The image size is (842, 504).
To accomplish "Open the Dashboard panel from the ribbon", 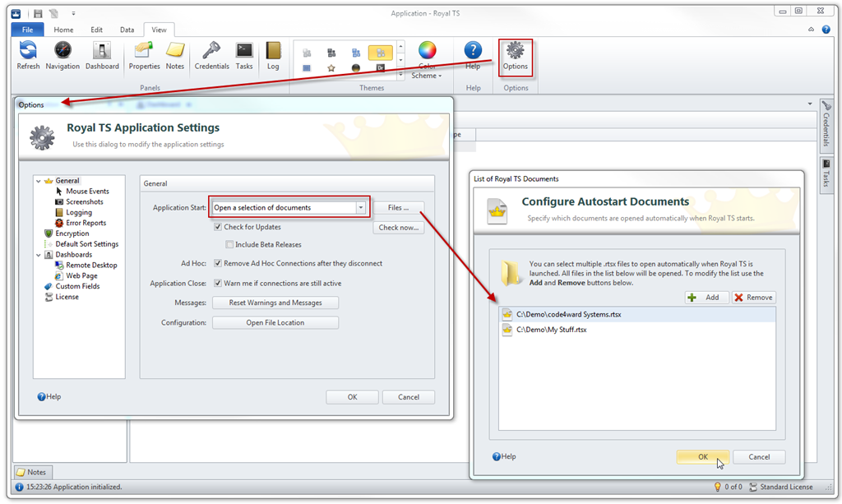I will [102, 56].
